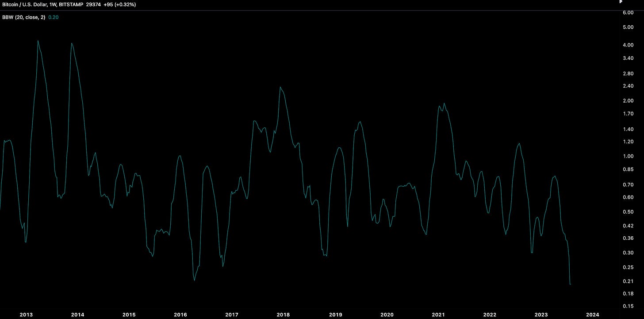Viewport: 644px width, 319px height.
Task: Click the 3.40 price axis label
Action: click(628, 58)
